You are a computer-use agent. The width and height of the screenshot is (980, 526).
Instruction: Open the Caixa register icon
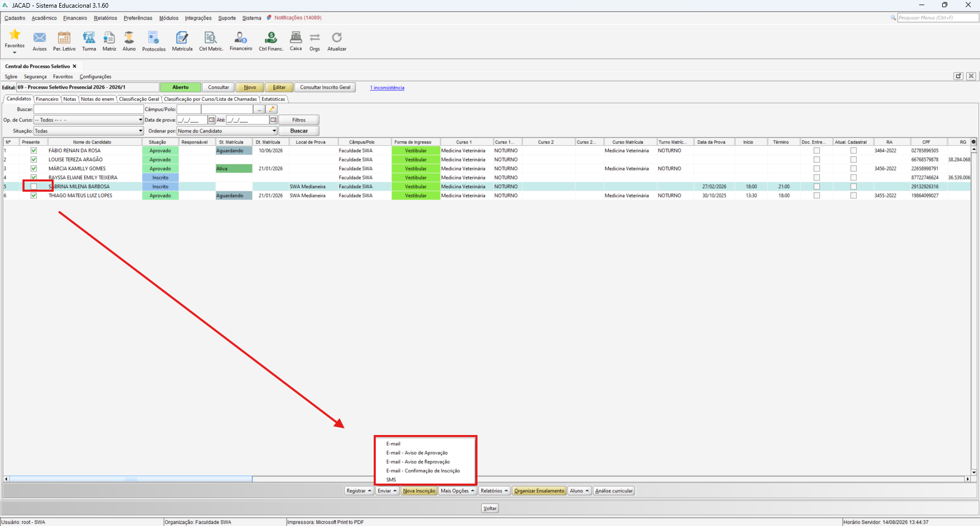[295, 37]
